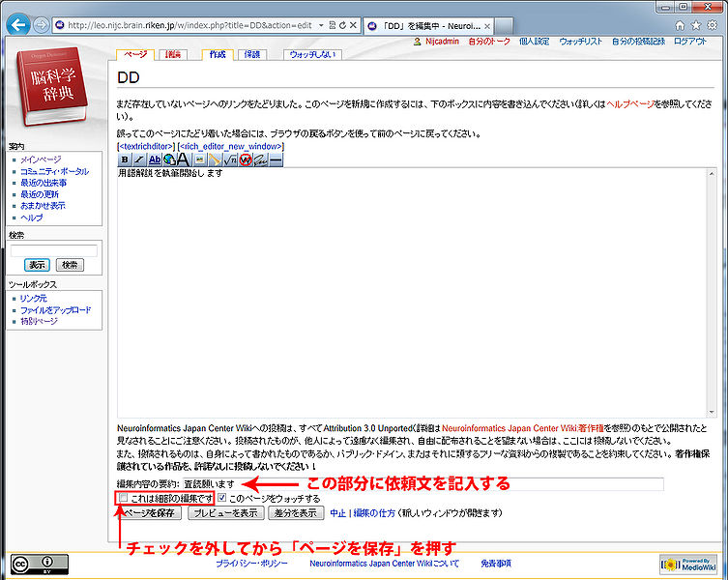728x580 pixels.
Task: Uncheck このページをウォッチする checkbox
Action: [222, 498]
